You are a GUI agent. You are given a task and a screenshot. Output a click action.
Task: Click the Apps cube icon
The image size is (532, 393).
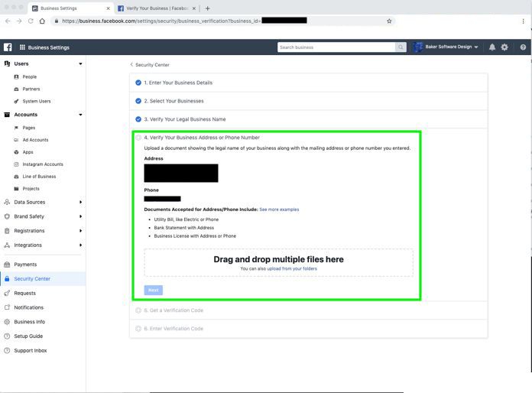click(16, 152)
